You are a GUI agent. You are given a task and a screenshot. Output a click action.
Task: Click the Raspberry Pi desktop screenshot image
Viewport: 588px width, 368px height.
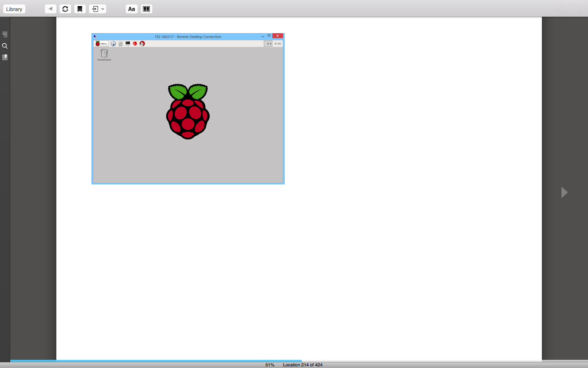[188, 109]
